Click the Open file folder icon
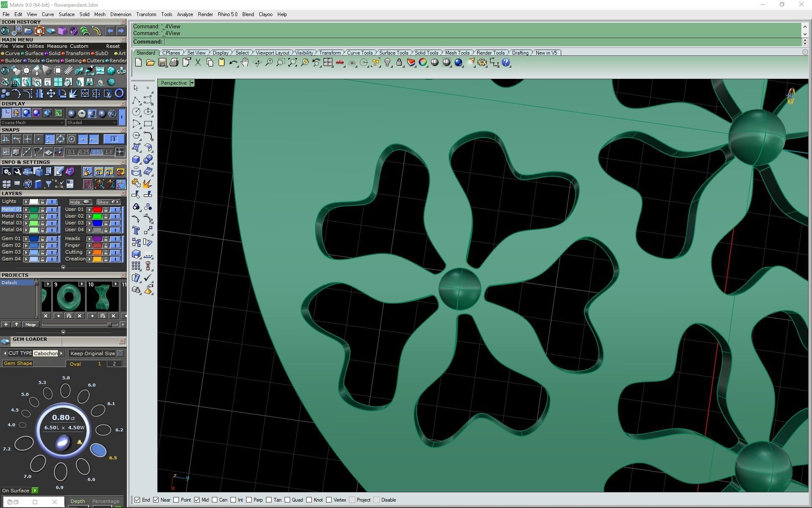Image resolution: width=812 pixels, height=508 pixels. click(x=150, y=63)
